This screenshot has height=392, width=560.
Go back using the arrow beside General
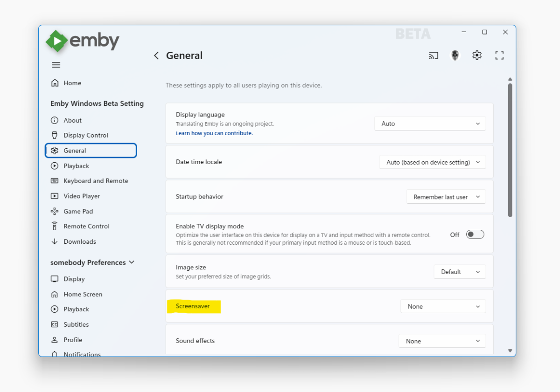click(156, 55)
